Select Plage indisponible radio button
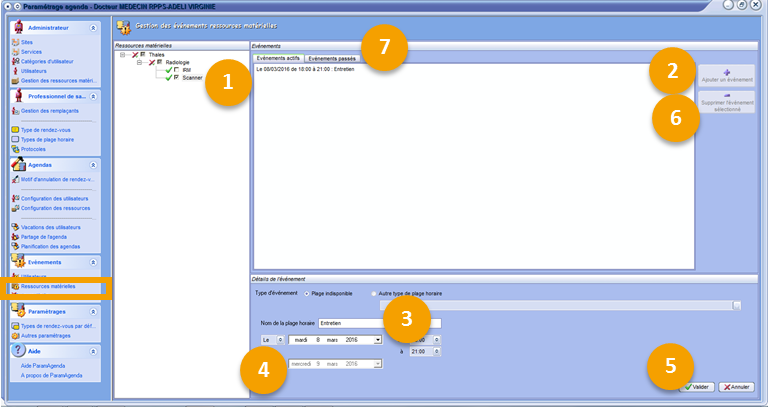 [305, 294]
